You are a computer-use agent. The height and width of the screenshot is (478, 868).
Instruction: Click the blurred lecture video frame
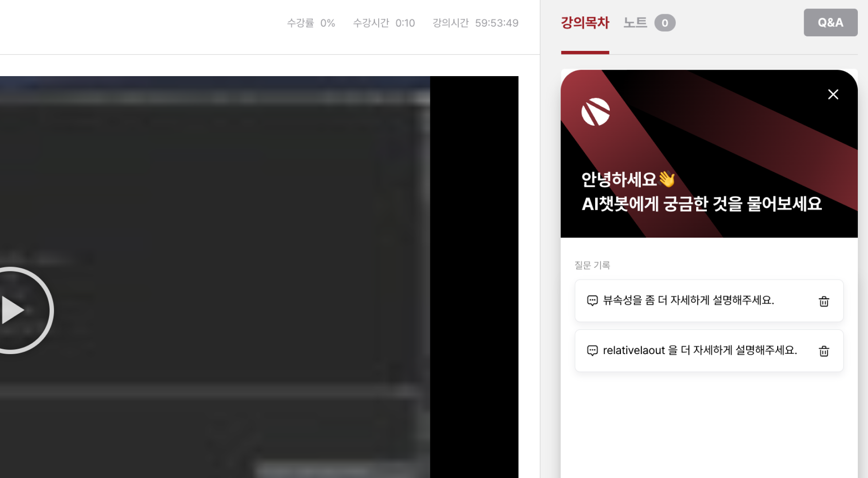(x=259, y=277)
